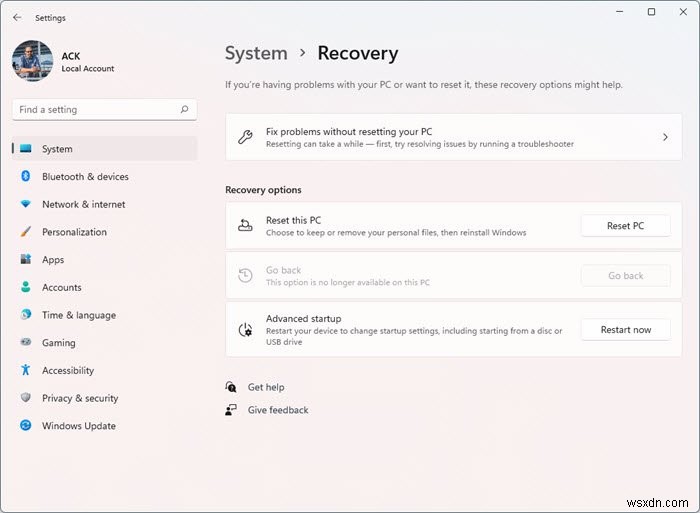Go to Network & internet label
The width and height of the screenshot is (700, 513).
pyautogui.click(x=83, y=204)
